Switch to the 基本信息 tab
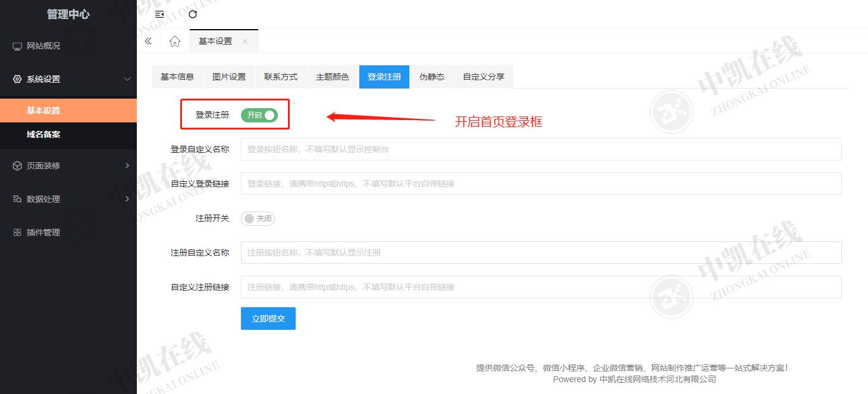The image size is (868, 394). pos(177,77)
